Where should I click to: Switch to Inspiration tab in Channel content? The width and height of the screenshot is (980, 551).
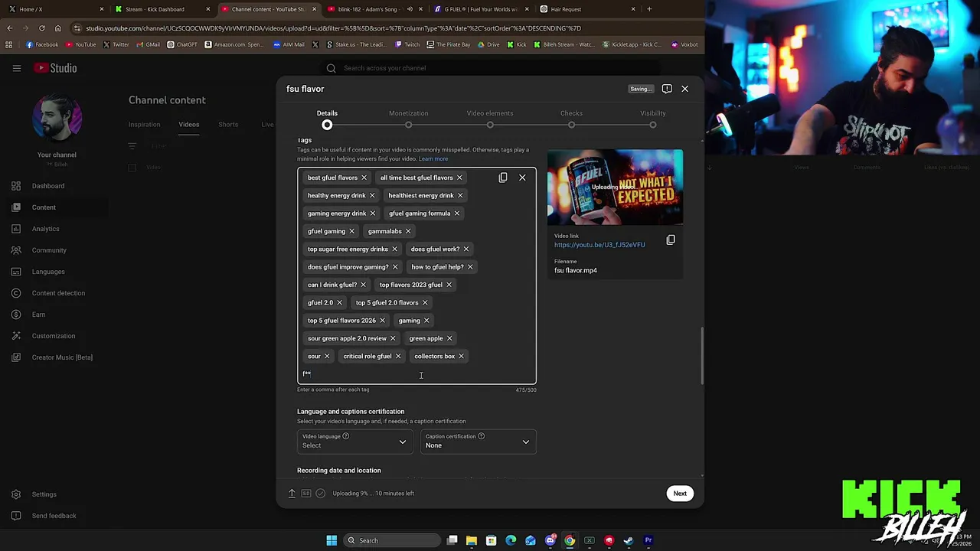(145, 125)
